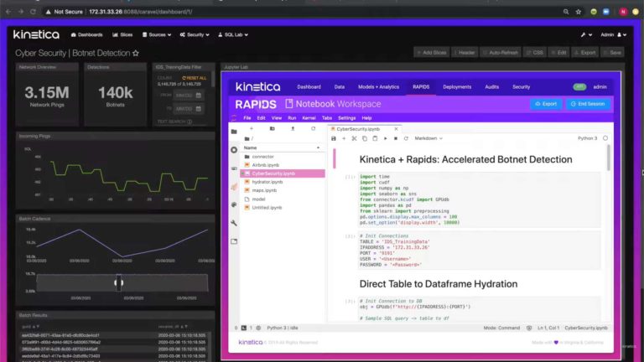Image resolution: width=644 pixels, height=362 pixels.
Task: Click the Add Slices button
Action: [433, 52]
